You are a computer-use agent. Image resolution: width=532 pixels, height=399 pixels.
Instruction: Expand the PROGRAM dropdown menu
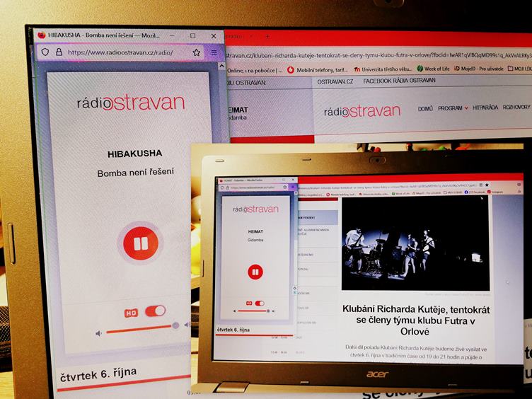coord(453,108)
